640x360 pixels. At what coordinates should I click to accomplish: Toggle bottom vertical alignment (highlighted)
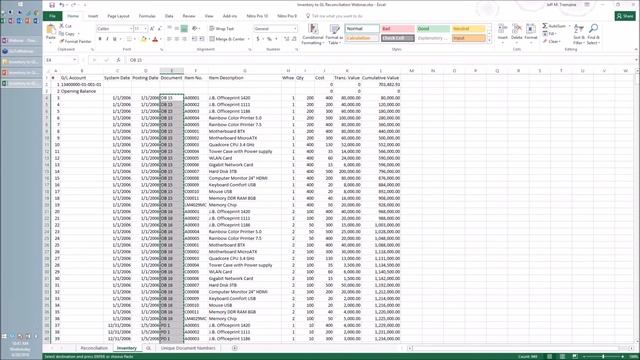(x=184, y=29)
